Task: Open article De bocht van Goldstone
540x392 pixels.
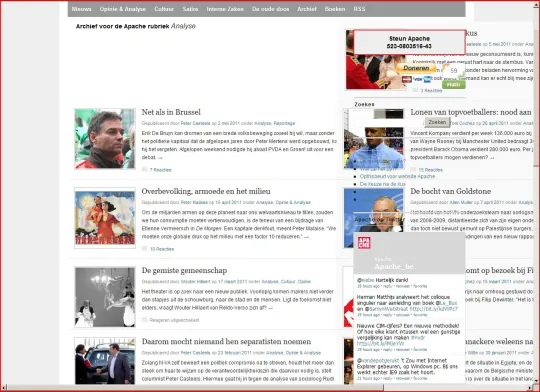Action: (450, 191)
